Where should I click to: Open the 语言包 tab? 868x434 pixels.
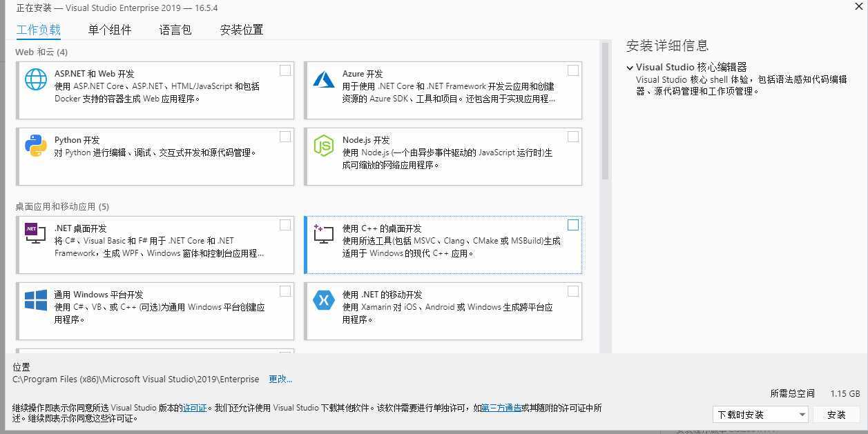[175, 30]
